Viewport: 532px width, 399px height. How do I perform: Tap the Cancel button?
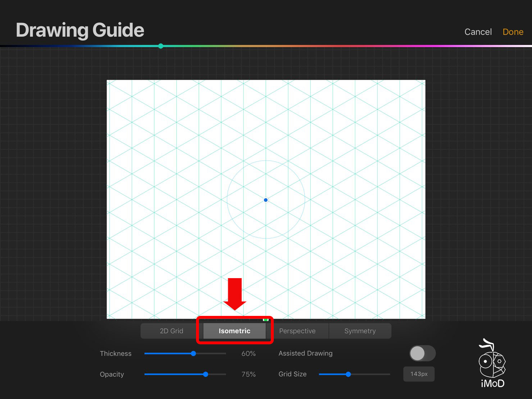(x=478, y=32)
